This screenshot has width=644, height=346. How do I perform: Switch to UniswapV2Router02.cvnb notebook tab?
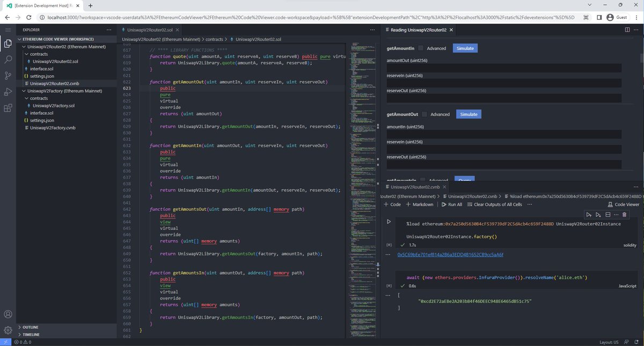415,187
